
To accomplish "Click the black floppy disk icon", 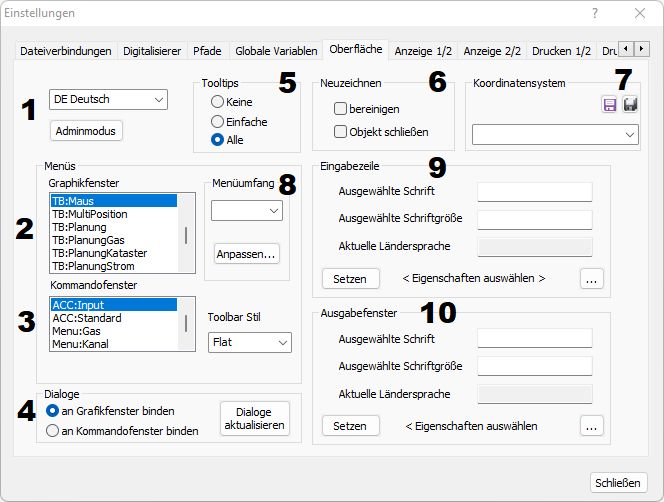I will point(631,105).
